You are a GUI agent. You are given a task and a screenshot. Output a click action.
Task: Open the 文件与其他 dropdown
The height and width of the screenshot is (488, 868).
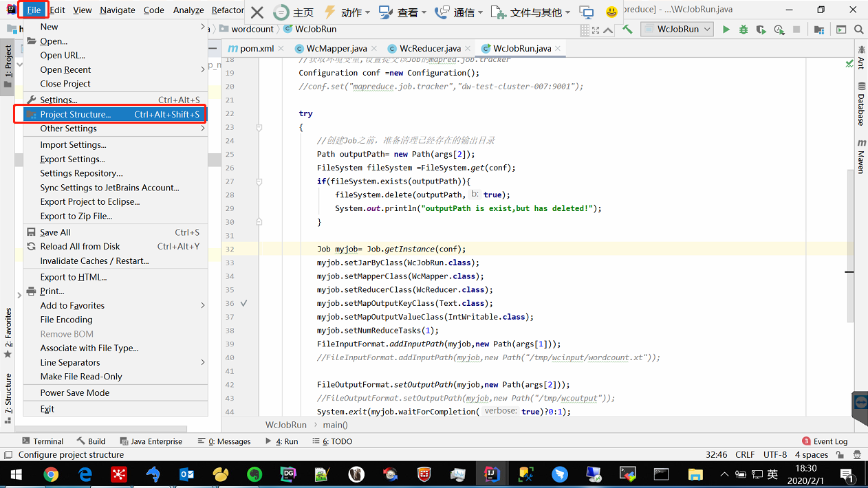532,12
